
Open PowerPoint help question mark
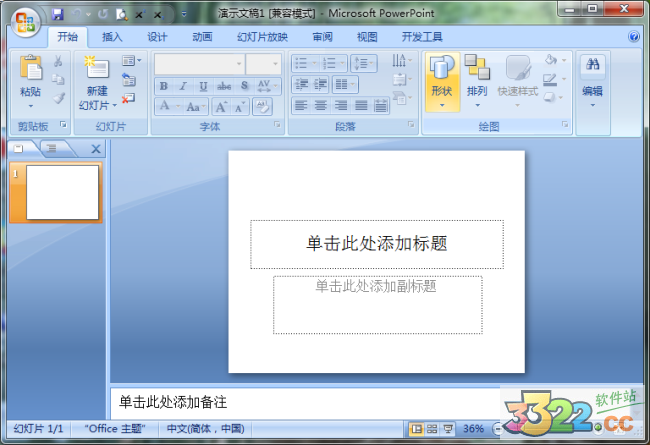coord(634,36)
